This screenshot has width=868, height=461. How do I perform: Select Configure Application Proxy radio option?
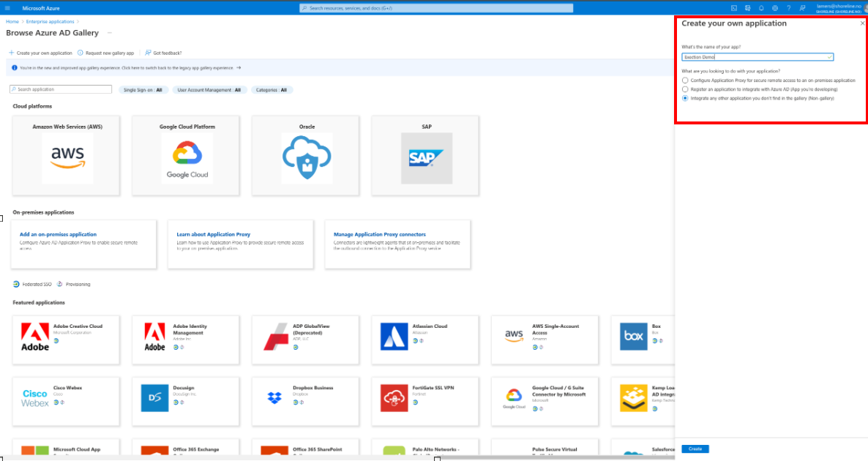[685, 80]
